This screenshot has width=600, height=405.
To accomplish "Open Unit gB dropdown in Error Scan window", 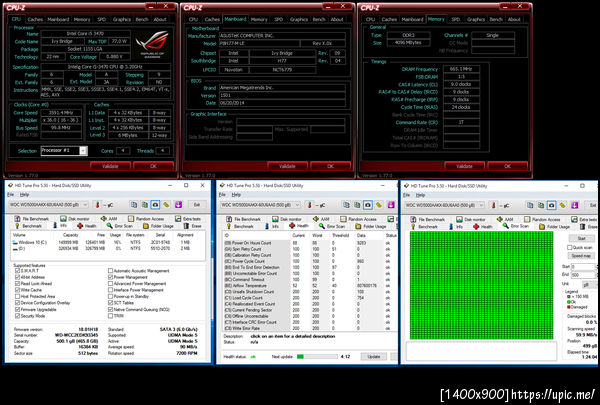I will 589,285.
